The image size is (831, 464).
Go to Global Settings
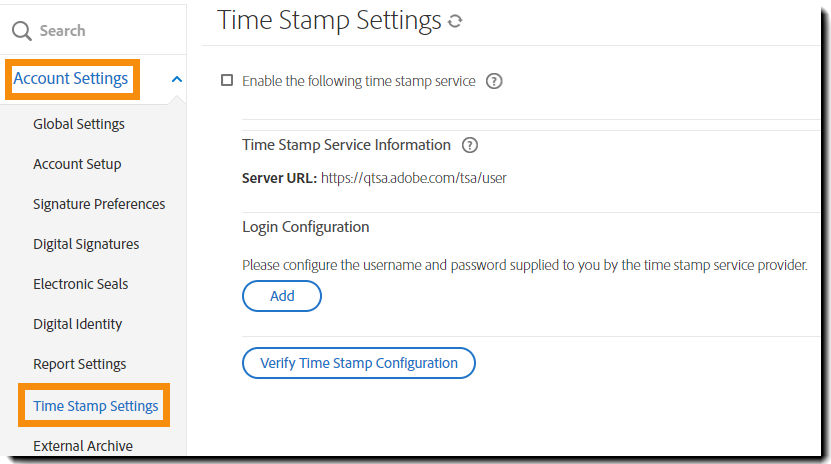(79, 124)
